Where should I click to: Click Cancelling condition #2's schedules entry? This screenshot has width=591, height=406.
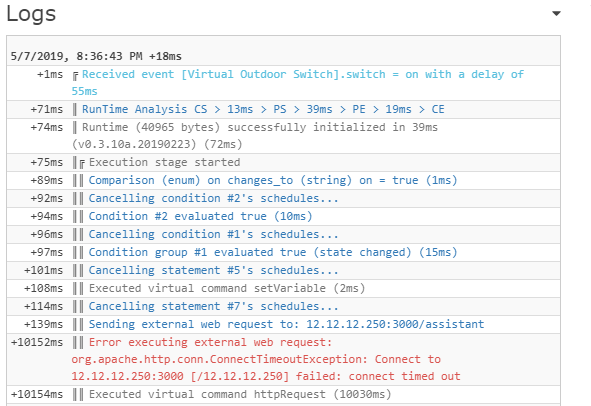coord(213,198)
